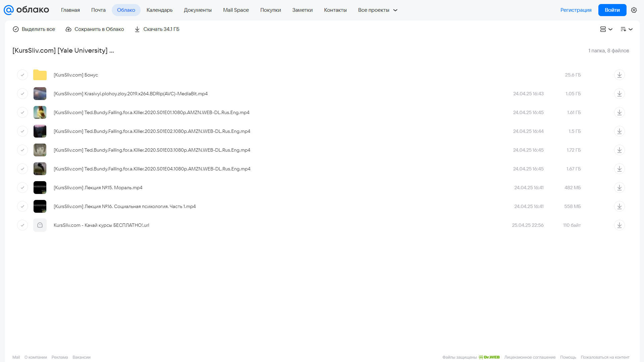
Task: Tick the checkbox for Ted Bundy S01E01
Action: pos(22,112)
